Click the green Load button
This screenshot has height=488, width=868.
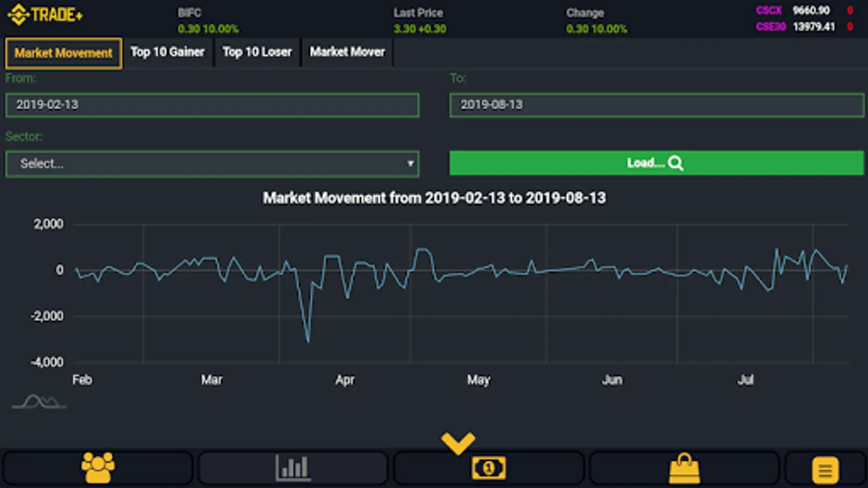[x=656, y=163]
